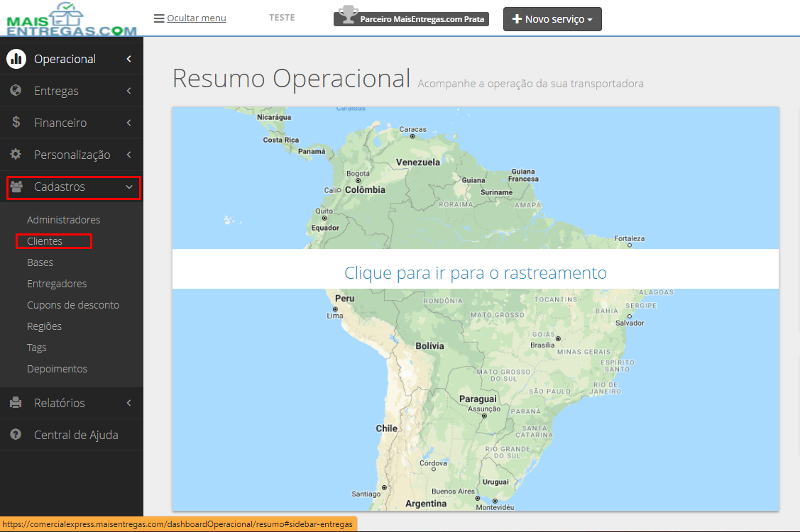Click the Cadastros people icon
The image size is (800, 532).
16,187
